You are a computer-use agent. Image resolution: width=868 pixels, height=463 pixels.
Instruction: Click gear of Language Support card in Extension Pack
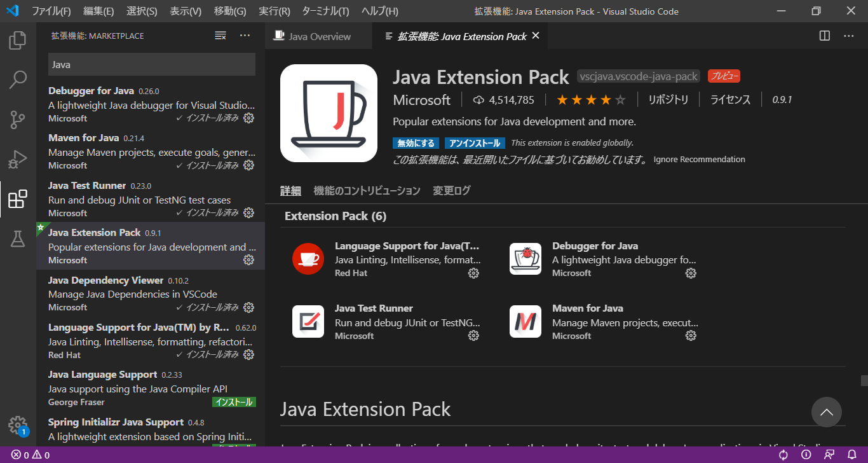[x=473, y=273]
